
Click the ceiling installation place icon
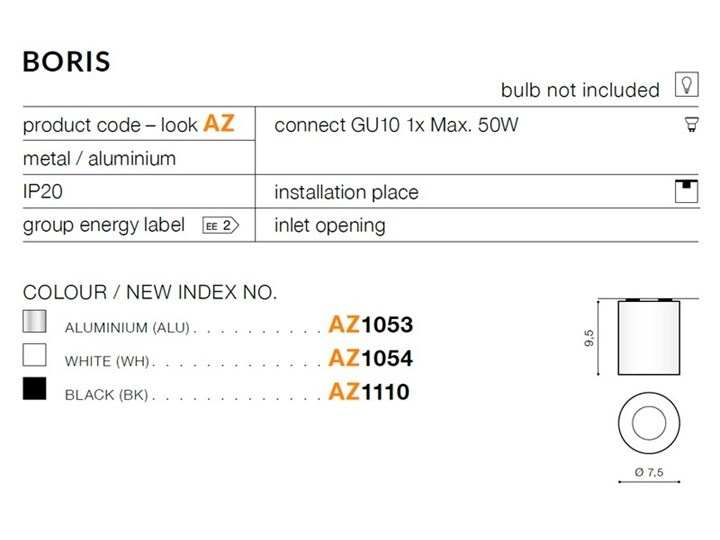(x=686, y=191)
